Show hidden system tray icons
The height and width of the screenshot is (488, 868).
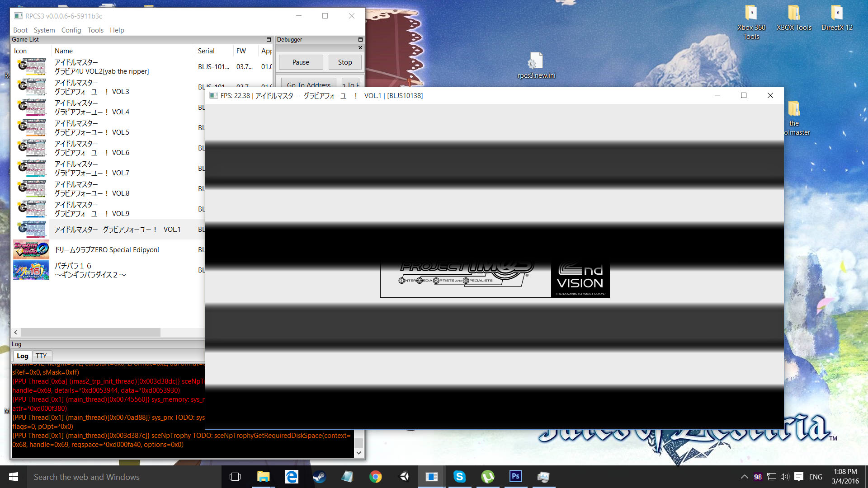[x=744, y=477]
